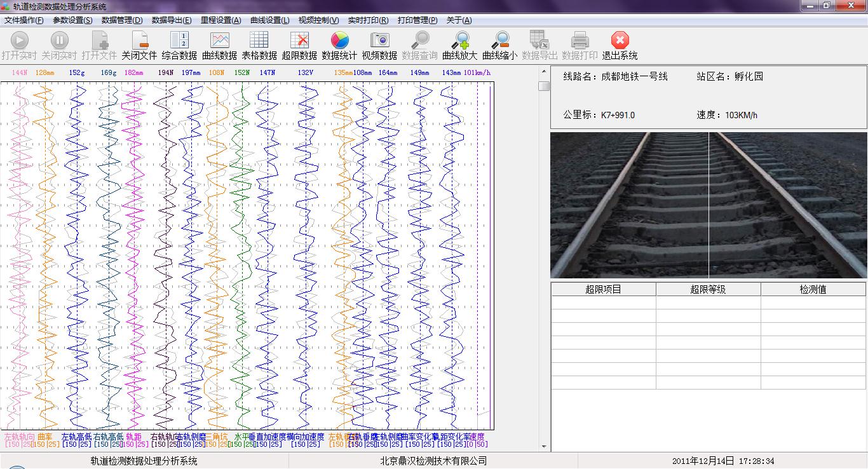Click the 169g channel value
The width and height of the screenshot is (868, 469).
pyautogui.click(x=109, y=72)
